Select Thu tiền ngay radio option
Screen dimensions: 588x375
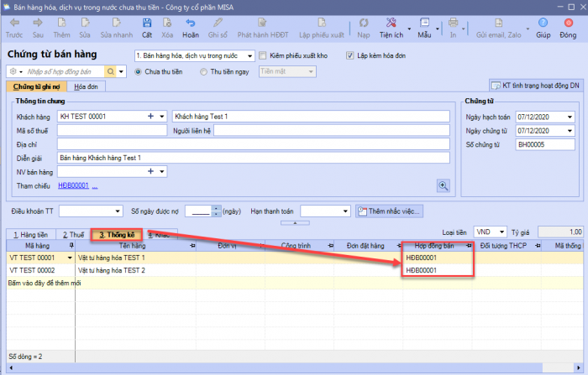click(204, 71)
